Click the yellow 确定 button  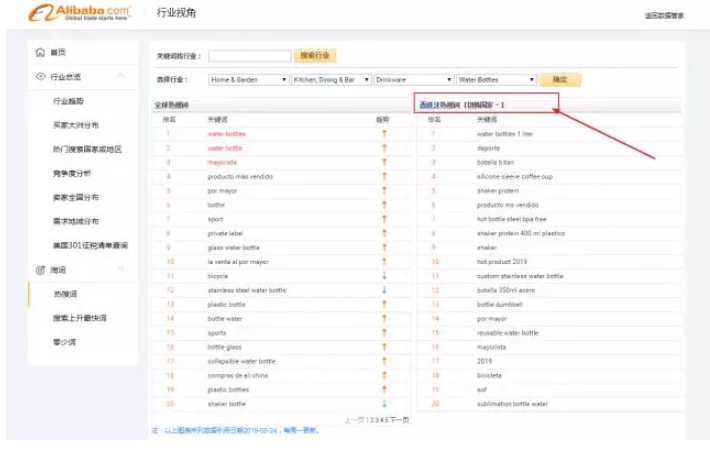[560, 80]
